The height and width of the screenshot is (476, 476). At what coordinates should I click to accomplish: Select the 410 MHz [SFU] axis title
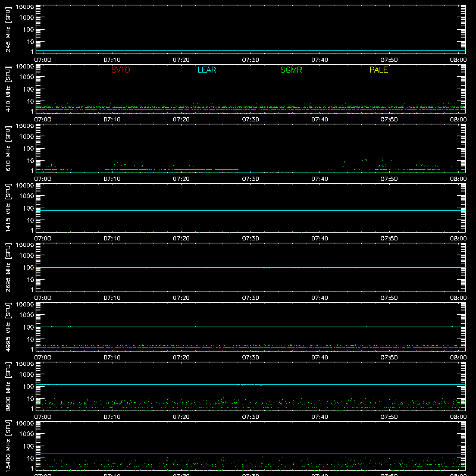click(8, 89)
